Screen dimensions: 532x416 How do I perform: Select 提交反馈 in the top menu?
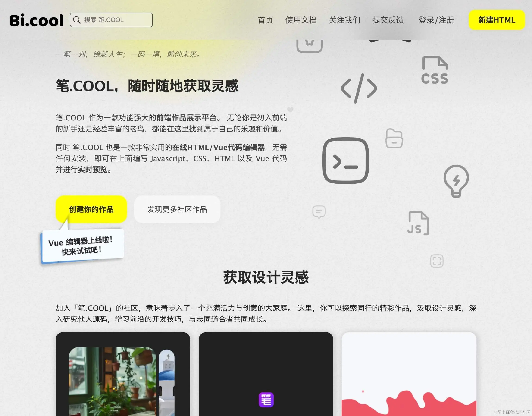click(388, 20)
